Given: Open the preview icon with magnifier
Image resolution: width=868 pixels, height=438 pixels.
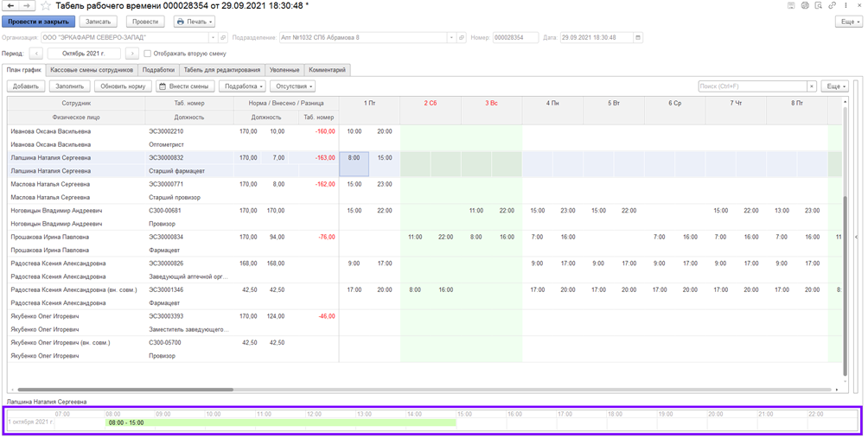Looking at the screenshot, I should [818, 6].
